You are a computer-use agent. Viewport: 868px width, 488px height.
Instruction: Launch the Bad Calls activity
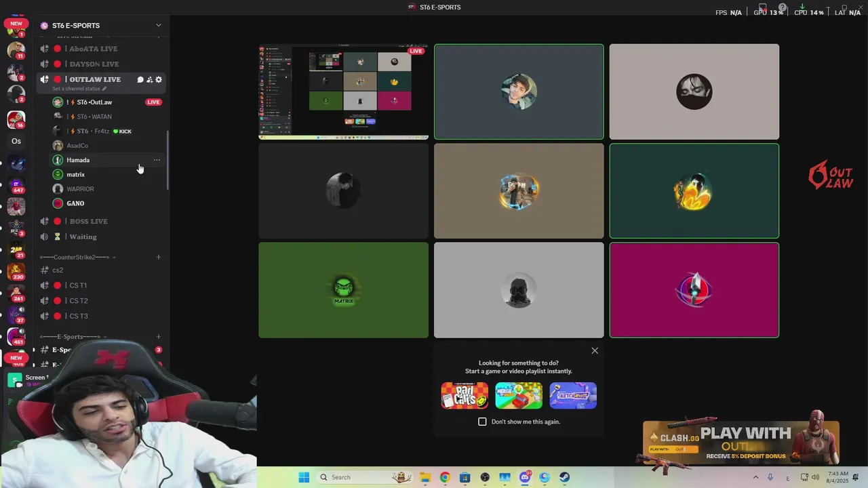click(x=465, y=396)
